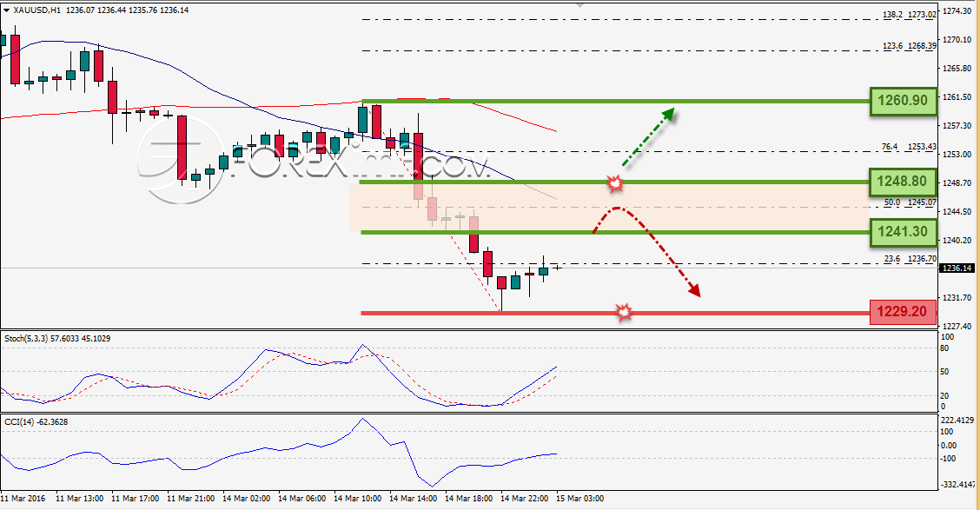
Task: Click the Fibonacci label 50.0 1245.07
Action: pos(910,202)
